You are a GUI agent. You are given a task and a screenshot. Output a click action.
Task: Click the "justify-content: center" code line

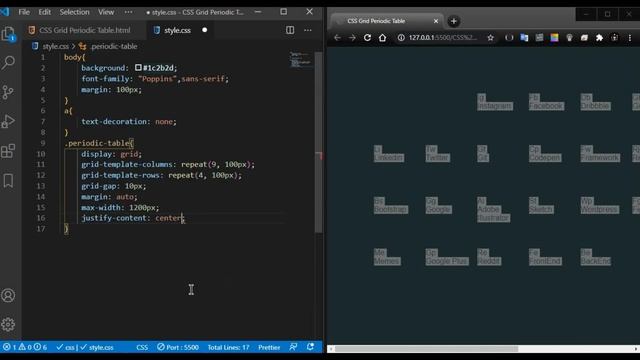(x=133, y=218)
